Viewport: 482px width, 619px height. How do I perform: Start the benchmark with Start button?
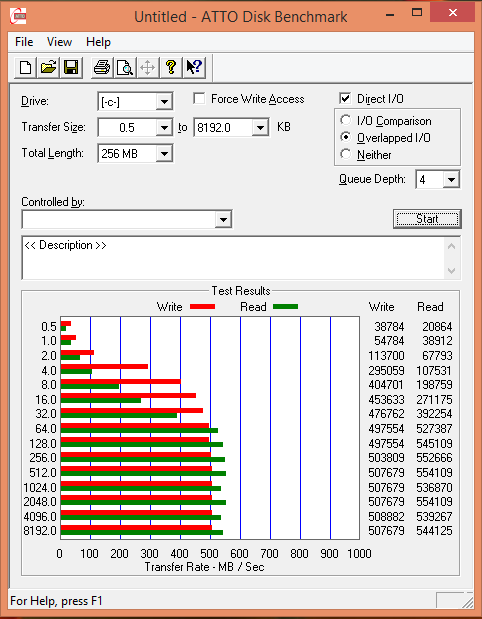(427, 219)
